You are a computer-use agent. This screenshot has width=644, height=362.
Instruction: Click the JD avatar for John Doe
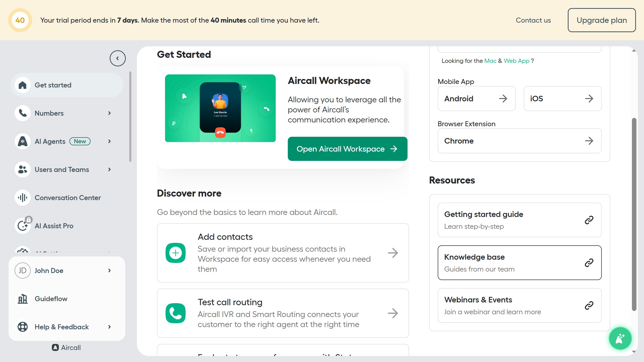[23, 270]
